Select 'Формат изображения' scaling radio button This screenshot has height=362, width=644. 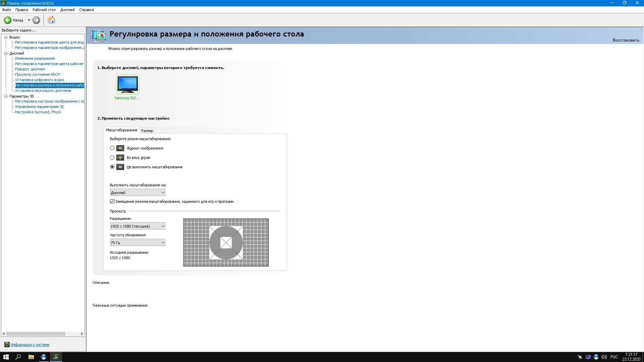(112, 147)
